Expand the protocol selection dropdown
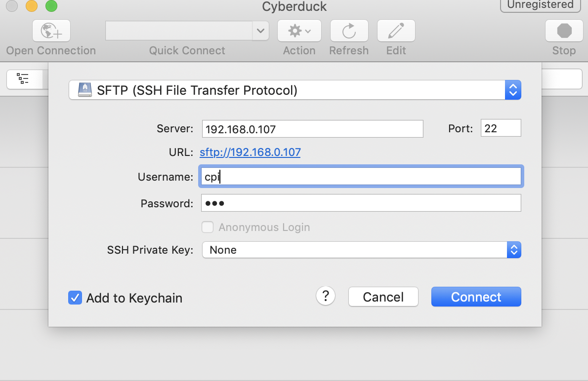This screenshot has width=588, height=381. click(x=513, y=90)
